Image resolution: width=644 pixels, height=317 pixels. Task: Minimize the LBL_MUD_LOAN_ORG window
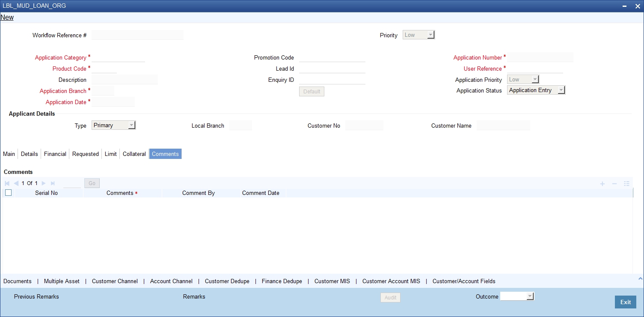point(625,6)
